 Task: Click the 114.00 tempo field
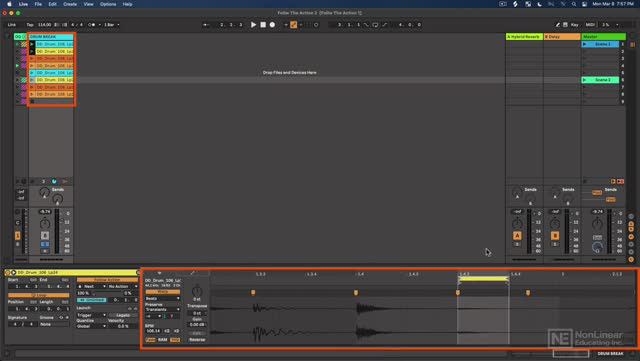point(44,25)
